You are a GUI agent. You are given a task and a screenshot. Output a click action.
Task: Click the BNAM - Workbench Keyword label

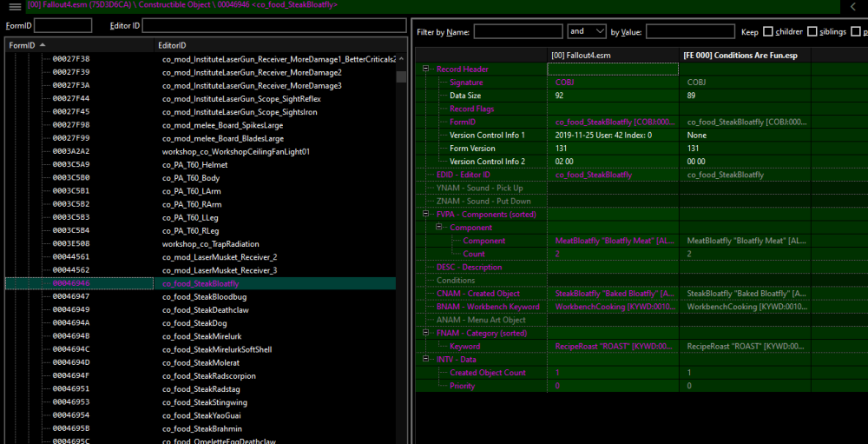[488, 307]
